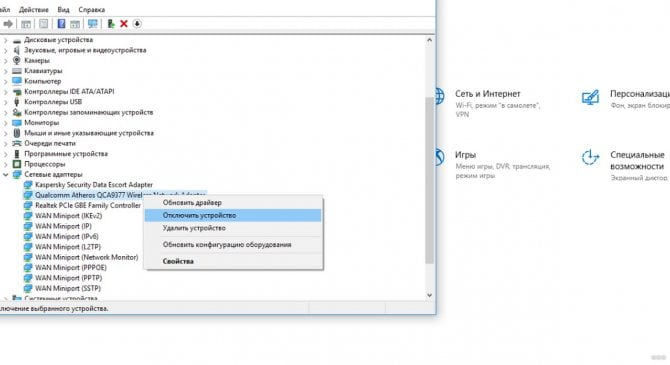This screenshot has width=670, height=365.
Task: Click the WAN Miniport (IKEv2) adapter icon
Action: pos(28,216)
